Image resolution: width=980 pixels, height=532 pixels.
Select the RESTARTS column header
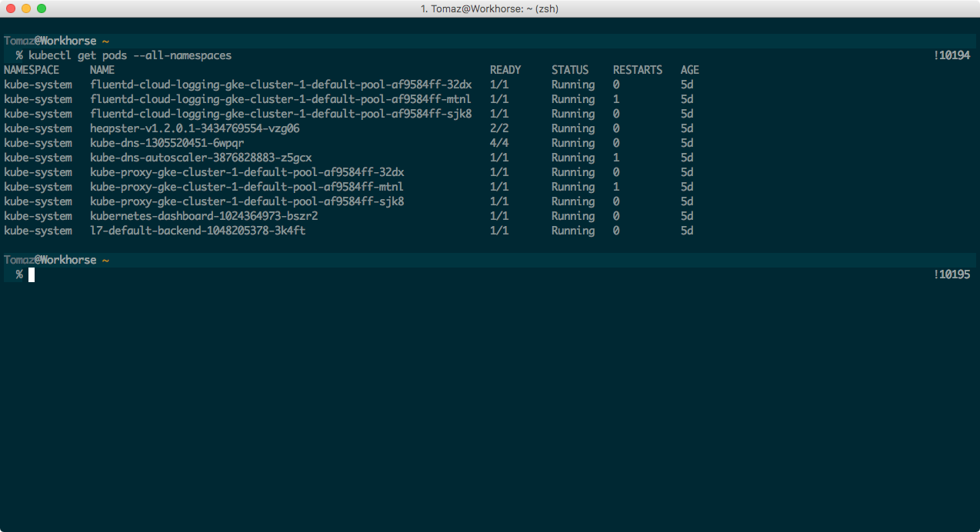tap(638, 70)
